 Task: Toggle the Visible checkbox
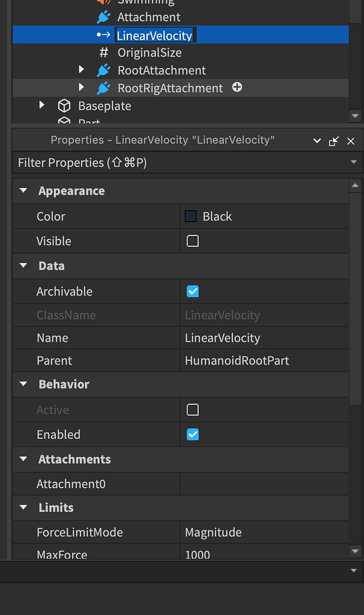point(193,241)
